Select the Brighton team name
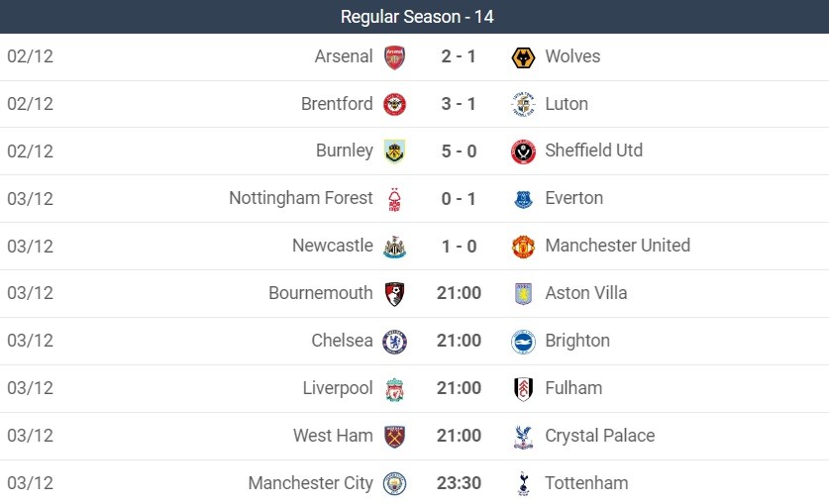Image resolution: width=829 pixels, height=504 pixels. (577, 341)
